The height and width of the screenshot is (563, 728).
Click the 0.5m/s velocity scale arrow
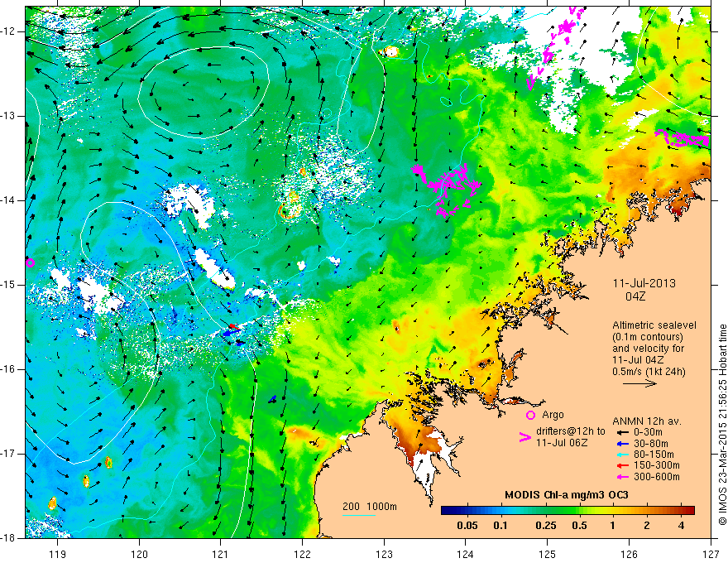click(x=639, y=383)
